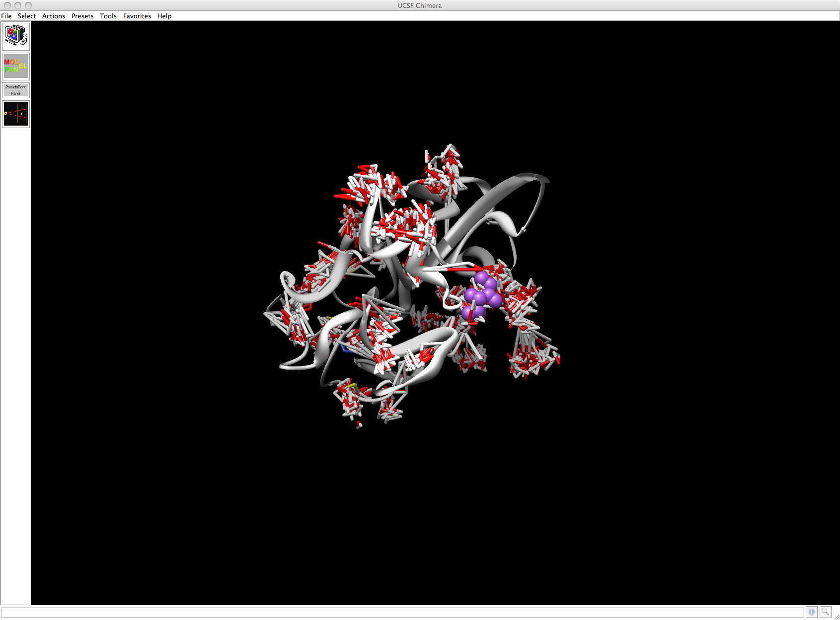Open the File menu
The width and height of the screenshot is (840, 620).
(6, 16)
